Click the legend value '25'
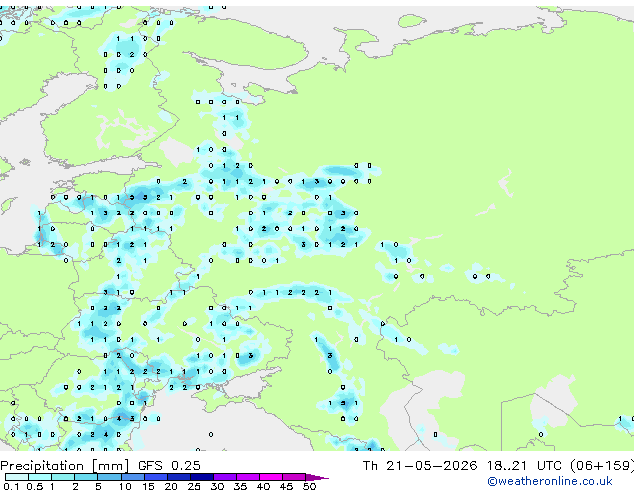Image resolution: width=634 pixels, height=490 pixels. (194, 486)
